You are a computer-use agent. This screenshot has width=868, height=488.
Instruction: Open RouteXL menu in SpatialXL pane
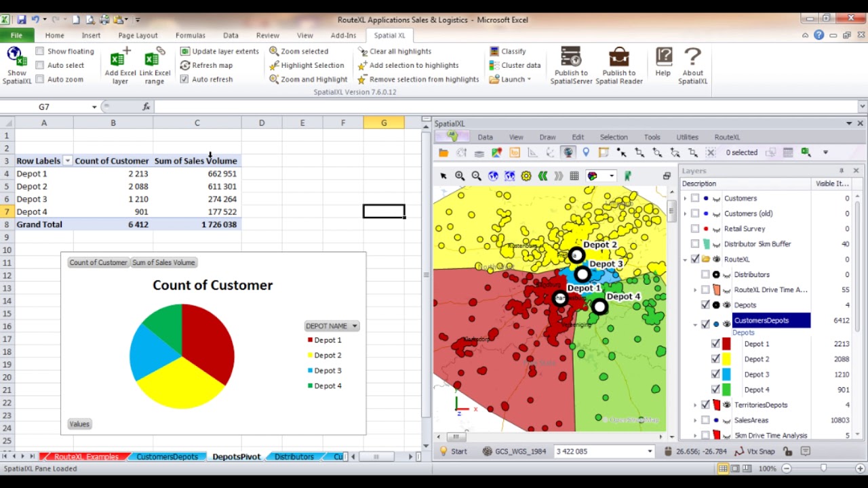727,137
